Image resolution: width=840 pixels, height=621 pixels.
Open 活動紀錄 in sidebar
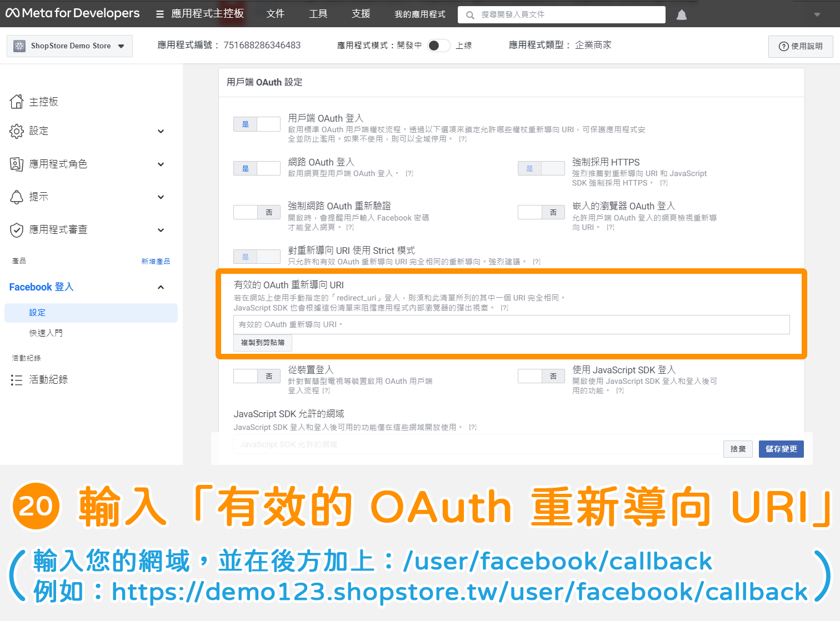48,380
